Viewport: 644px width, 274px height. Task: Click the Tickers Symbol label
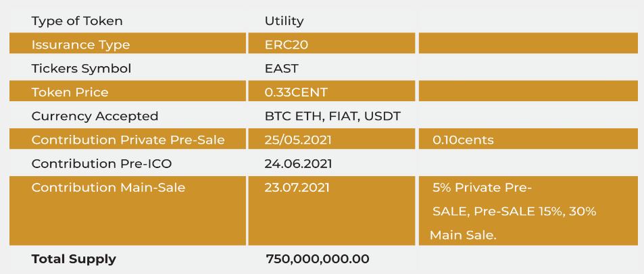coord(81,69)
